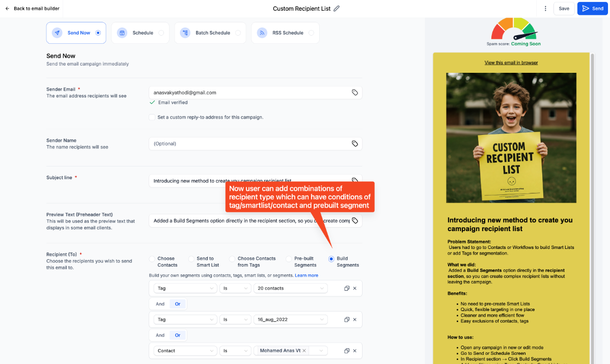Screen dimensions: 610x364
Task: Open the three-dot more options menu
Action: [545, 9]
